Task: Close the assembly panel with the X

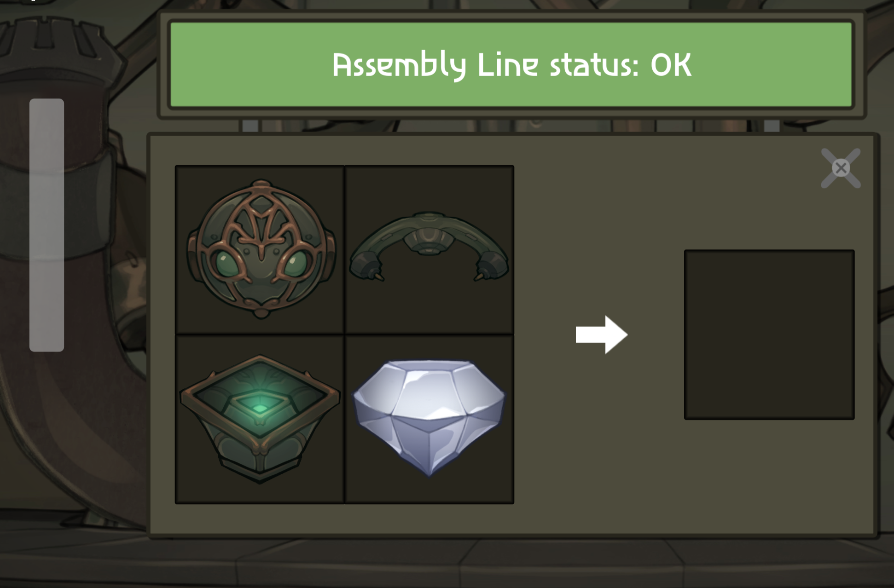Action: pyautogui.click(x=841, y=168)
